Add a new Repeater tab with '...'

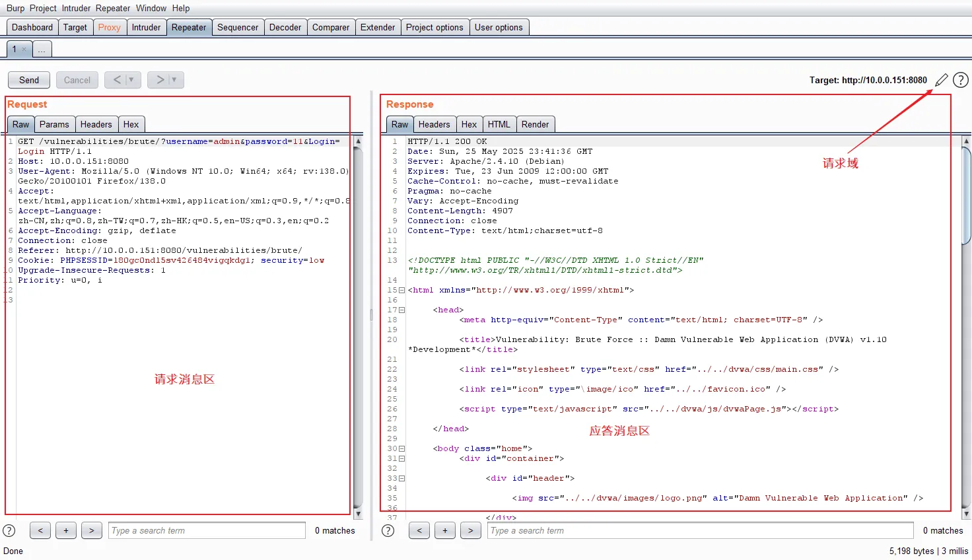(42, 50)
